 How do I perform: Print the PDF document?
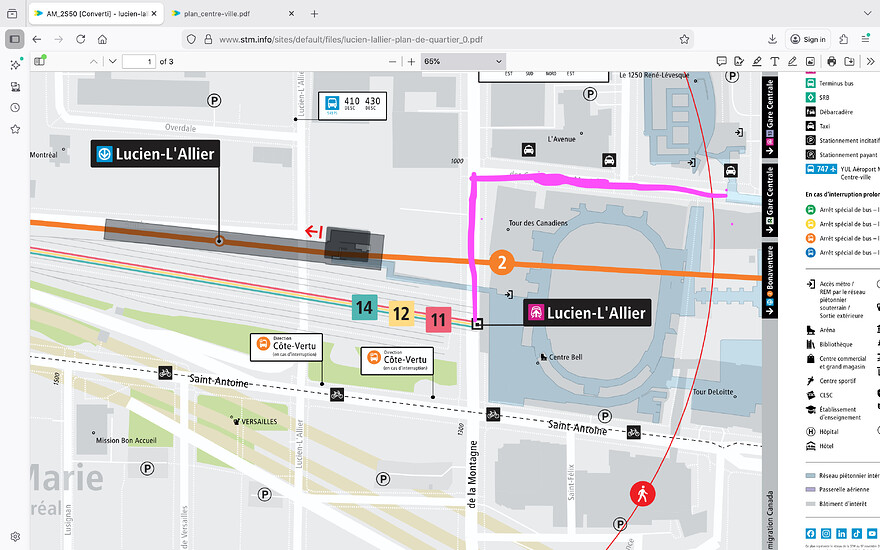click(832, 61)
